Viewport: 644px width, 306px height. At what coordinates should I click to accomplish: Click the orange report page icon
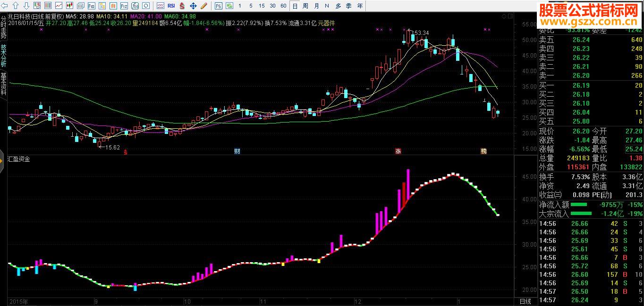pyautogui.click(x=113, y=6)
